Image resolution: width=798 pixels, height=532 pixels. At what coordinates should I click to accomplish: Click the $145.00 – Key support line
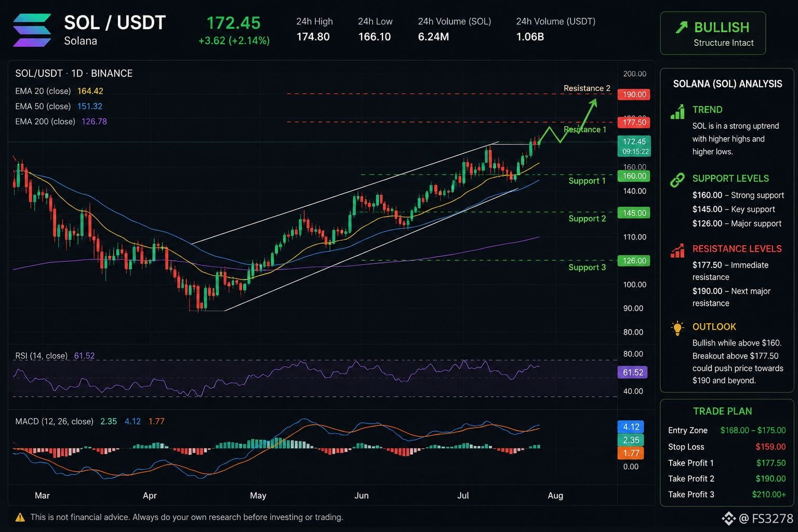point(734,209)
